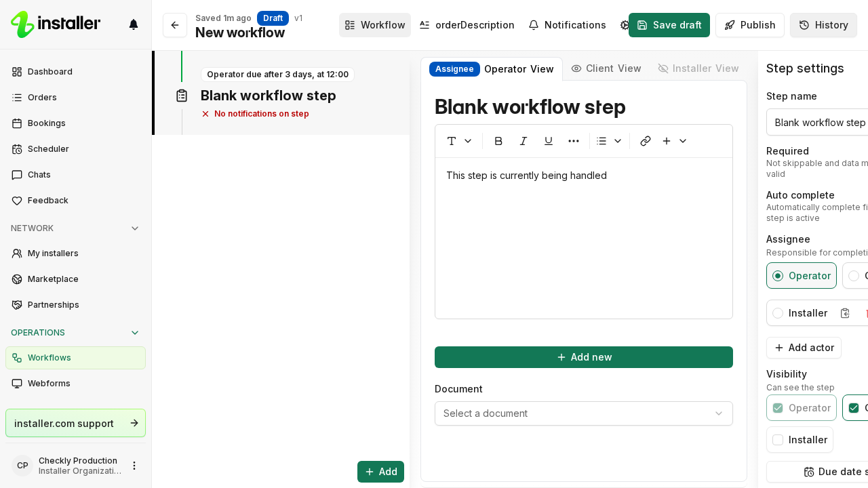The width and height of the screenshot is (868, 488).
Task: Check the Installer visibility checkbox
Action: point(778,440)
